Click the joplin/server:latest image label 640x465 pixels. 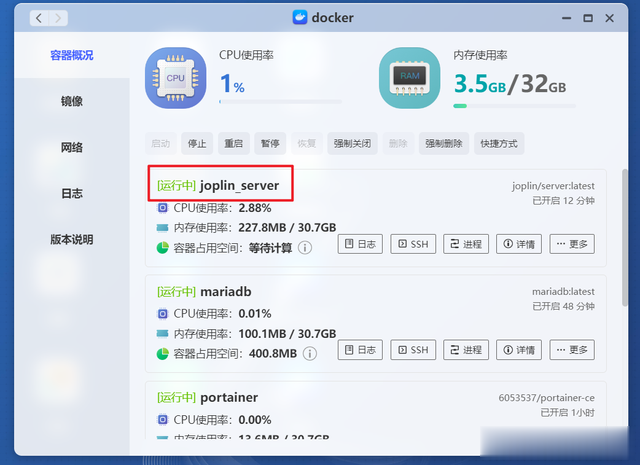pyautogui.click(x=553, y=186)
